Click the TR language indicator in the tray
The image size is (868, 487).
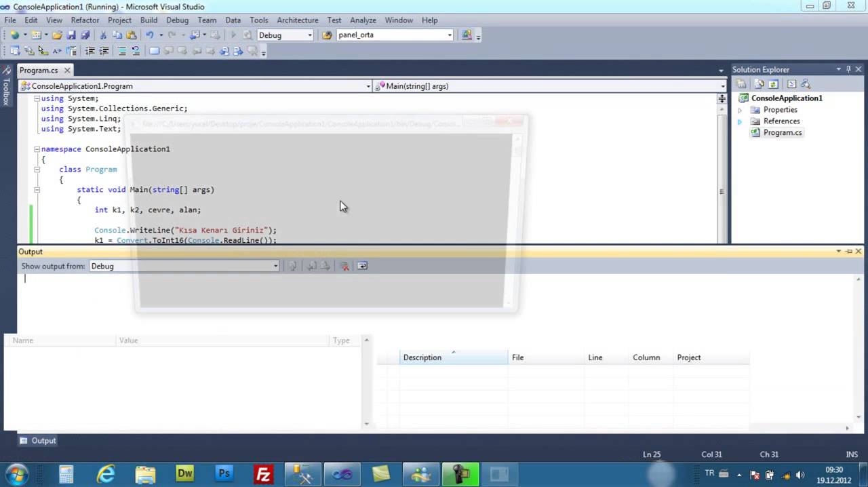(709, 473)
